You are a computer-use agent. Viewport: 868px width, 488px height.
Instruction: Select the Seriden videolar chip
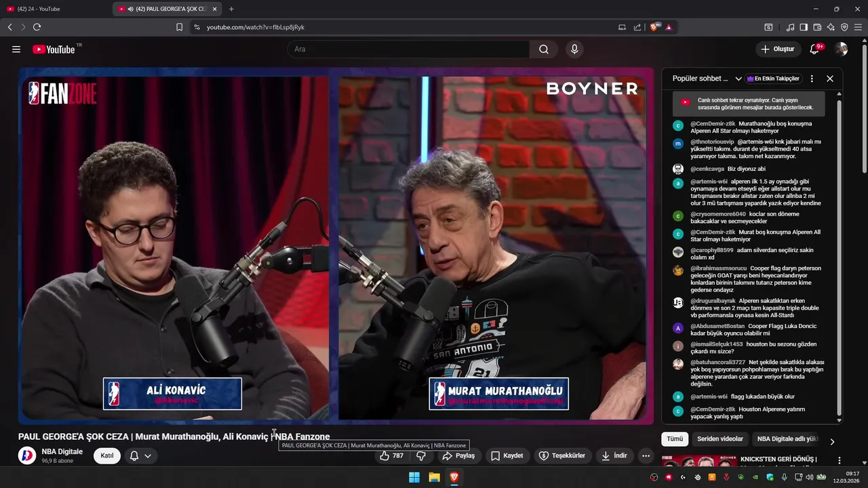pos(720,439)
